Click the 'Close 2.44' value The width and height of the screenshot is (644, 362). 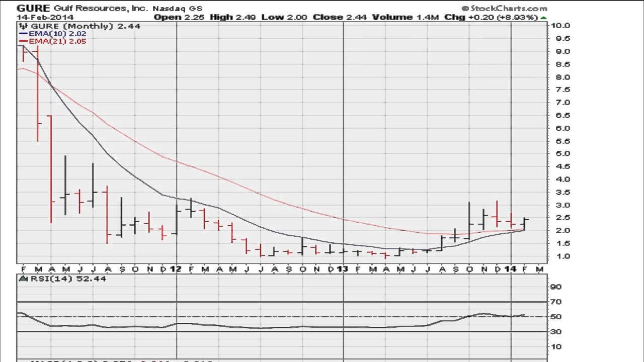tap(340, 17)
